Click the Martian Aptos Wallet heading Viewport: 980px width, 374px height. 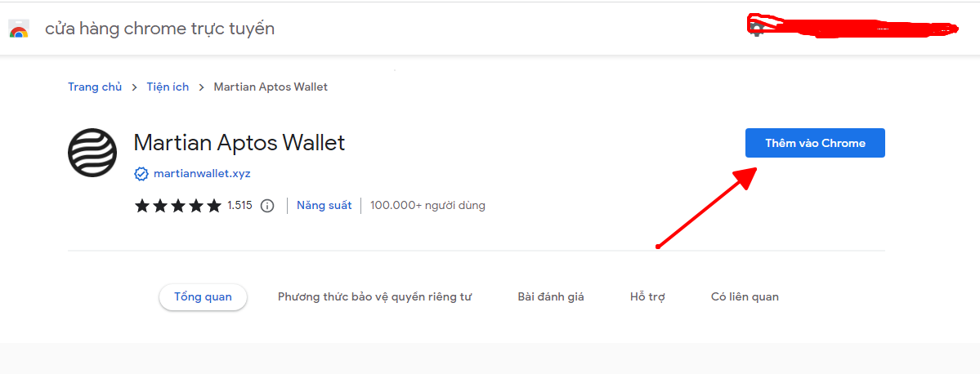coord(239,143)
